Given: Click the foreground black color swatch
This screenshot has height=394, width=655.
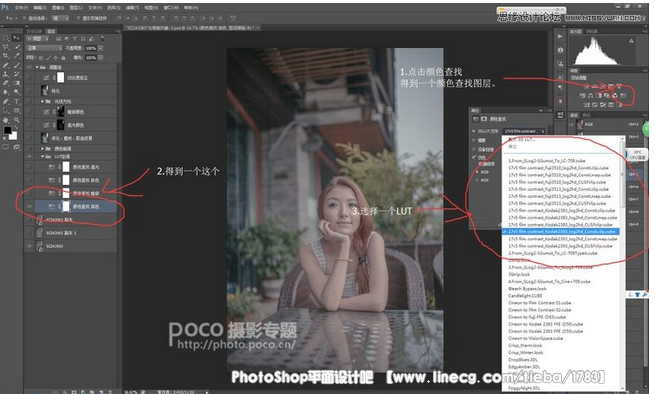Looking at the screenshot, I should pos(7,130).
